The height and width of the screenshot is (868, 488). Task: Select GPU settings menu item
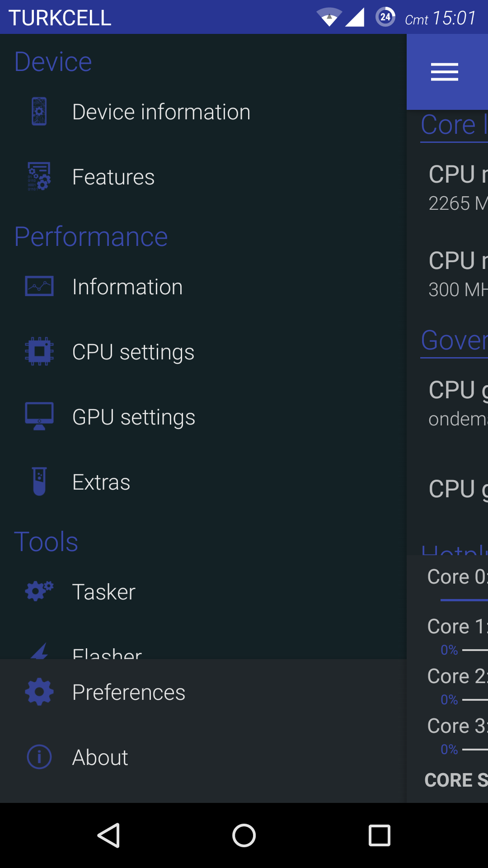tap(203, 417)
